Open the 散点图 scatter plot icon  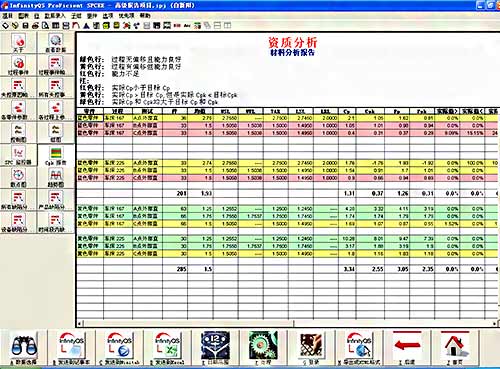point(18,178)
